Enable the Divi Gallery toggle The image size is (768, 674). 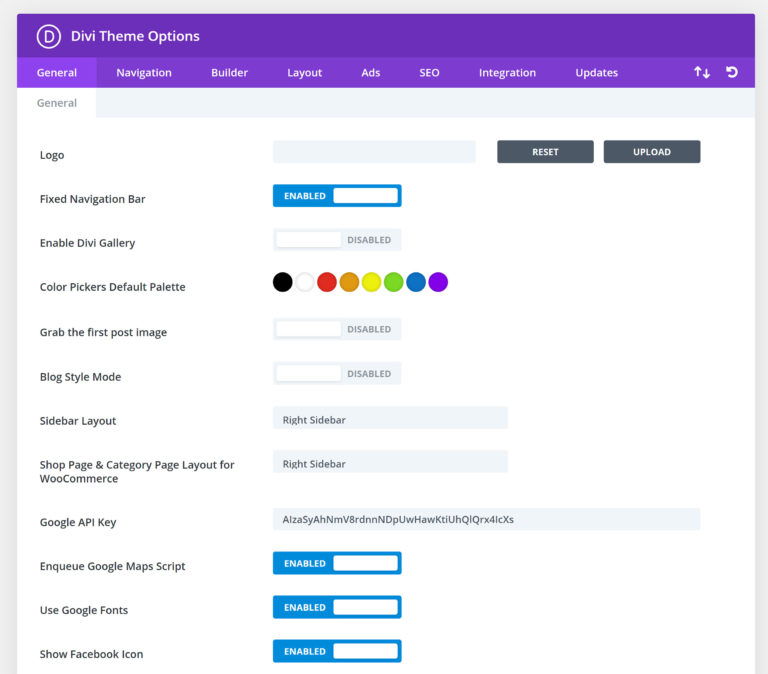click(337, 240)
